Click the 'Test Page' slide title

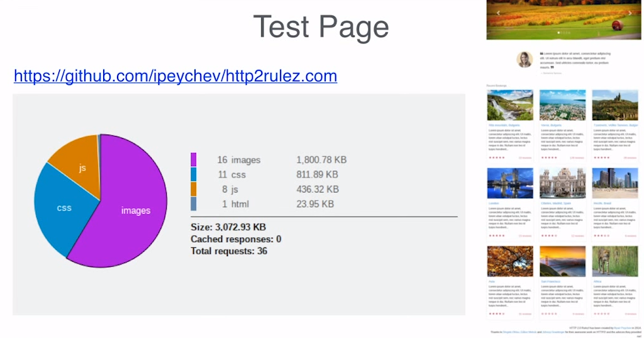pyautogui.click(x=321, y=26)
